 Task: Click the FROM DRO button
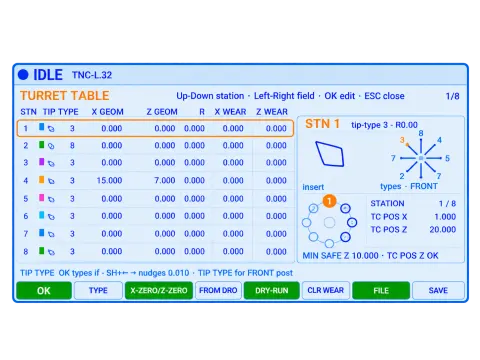tap(218, 291)
